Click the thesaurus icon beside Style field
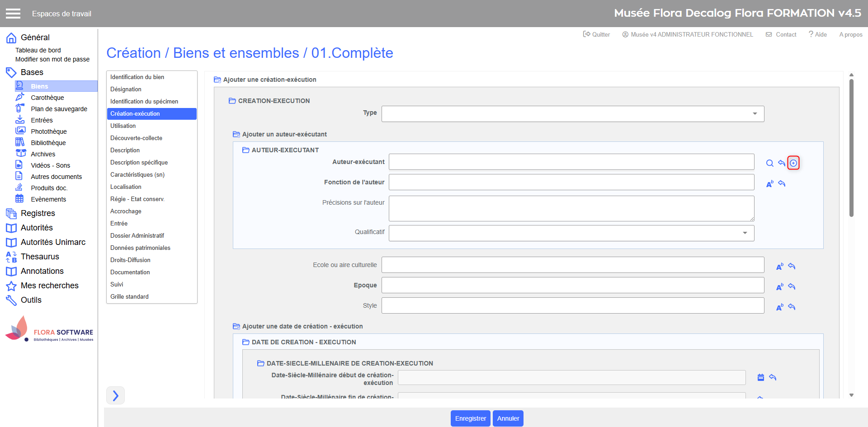The image size is (868, 427). 779,307
